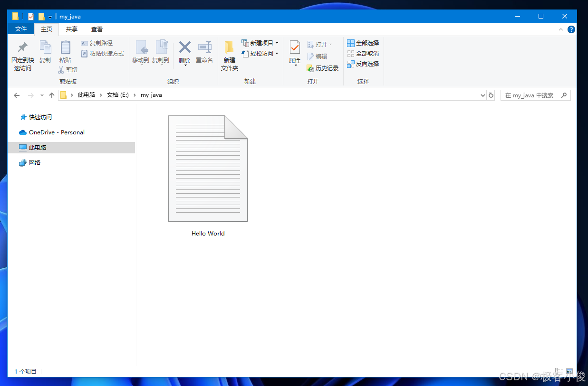Open the 文件 menu tab
The width and height of the screenshot is (588, 386).
(x=21, y=29)
